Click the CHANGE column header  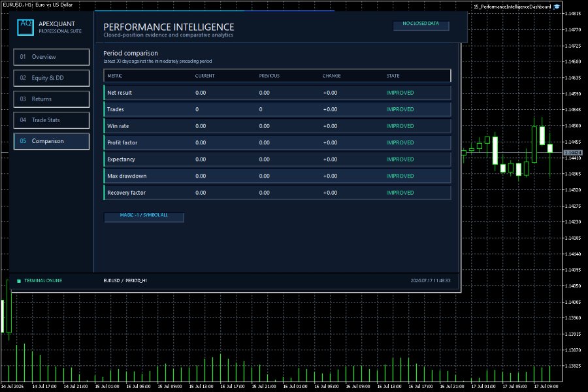point(331,76)
